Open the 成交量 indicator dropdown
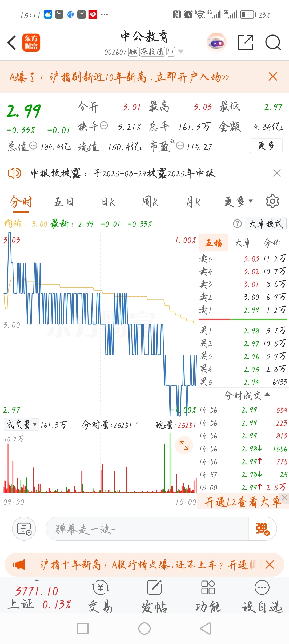The width and height of the screenshot is (289, 644). point(21,424)
